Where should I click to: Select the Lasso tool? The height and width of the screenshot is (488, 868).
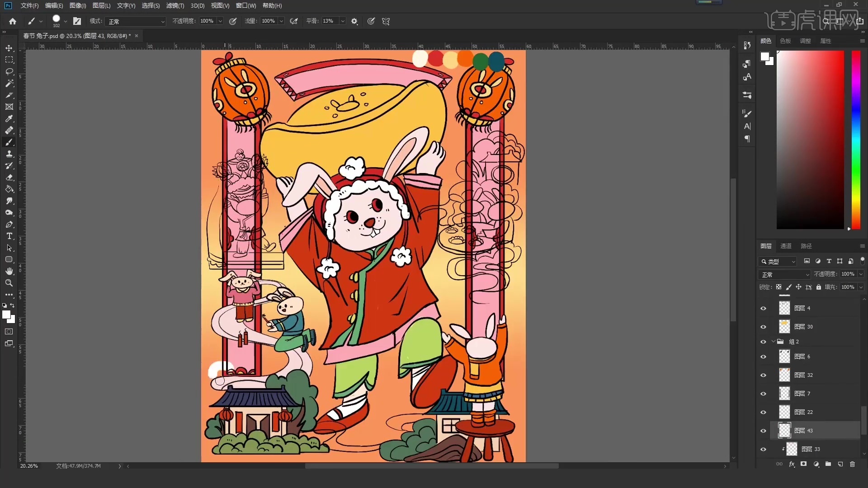[9, 71]
